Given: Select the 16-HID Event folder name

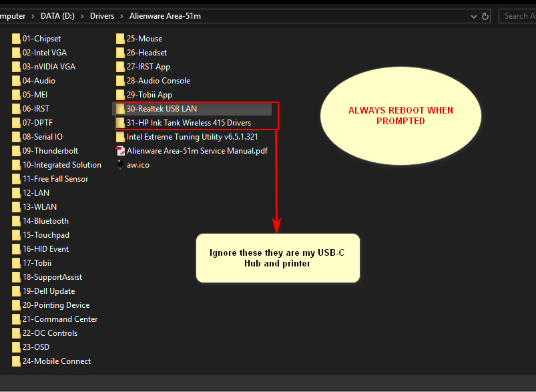Looking at the screenshot, I should coord(45,249).
